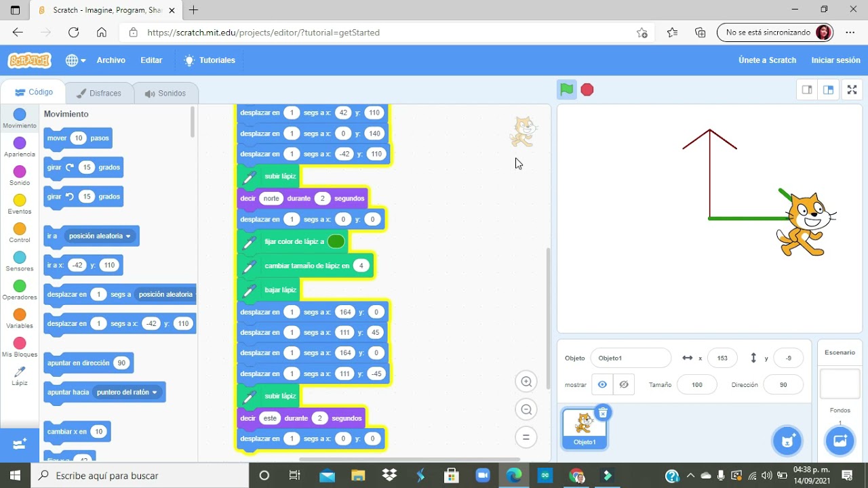Screen dimensions: 868x488
Task: Click the Tamaño size field
Action: point(696,384)
